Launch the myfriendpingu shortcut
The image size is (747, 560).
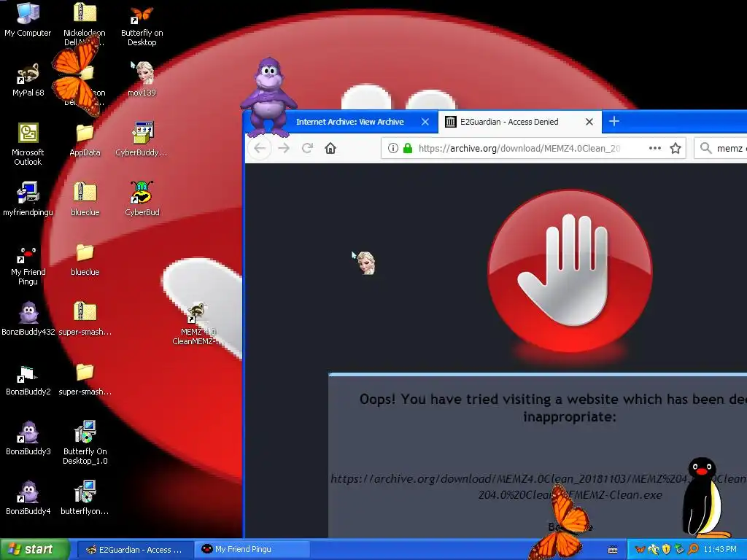coord(28,199)
